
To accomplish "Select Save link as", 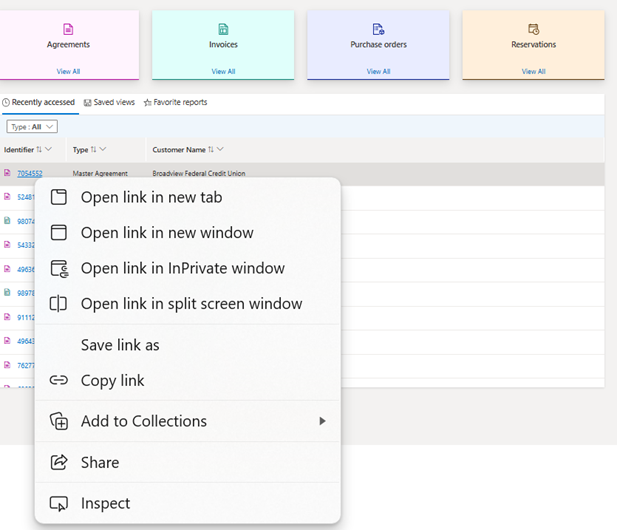I will pyautogui.click(x=188, y=345).
